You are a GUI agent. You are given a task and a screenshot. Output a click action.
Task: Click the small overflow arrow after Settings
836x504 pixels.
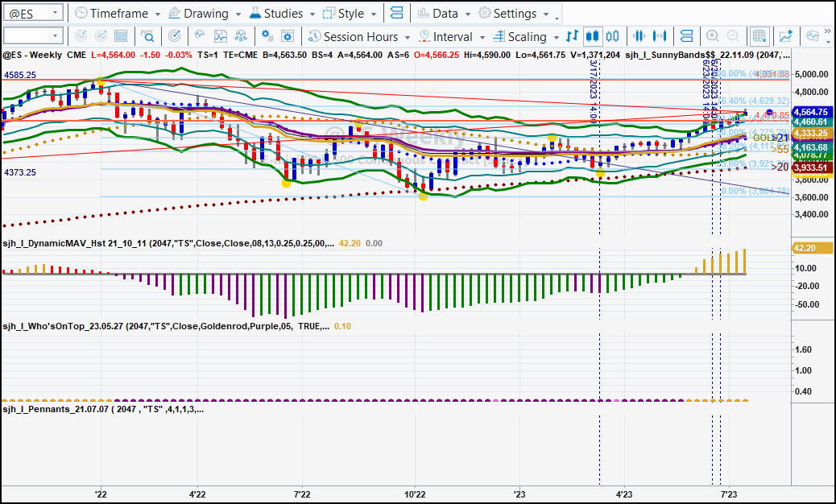pos(557,18)
